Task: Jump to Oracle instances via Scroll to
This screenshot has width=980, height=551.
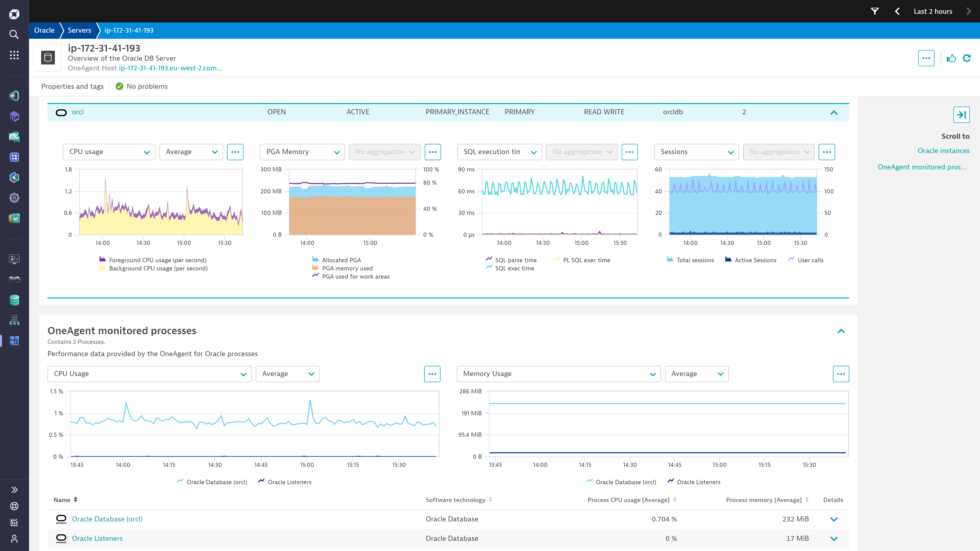Action: [944, 151]
